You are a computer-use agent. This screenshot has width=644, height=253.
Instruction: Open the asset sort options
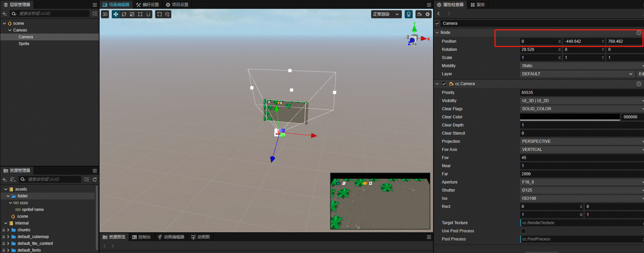point(13,179)
